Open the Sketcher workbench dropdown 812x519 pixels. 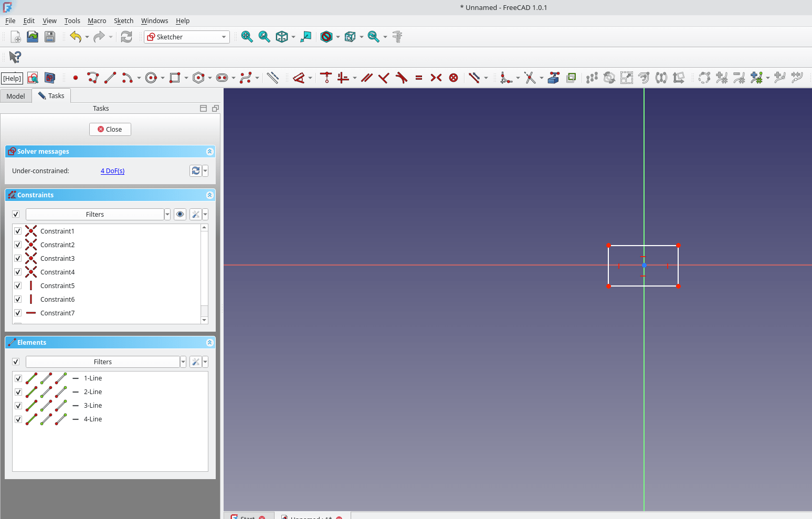(x=187, y=37)
